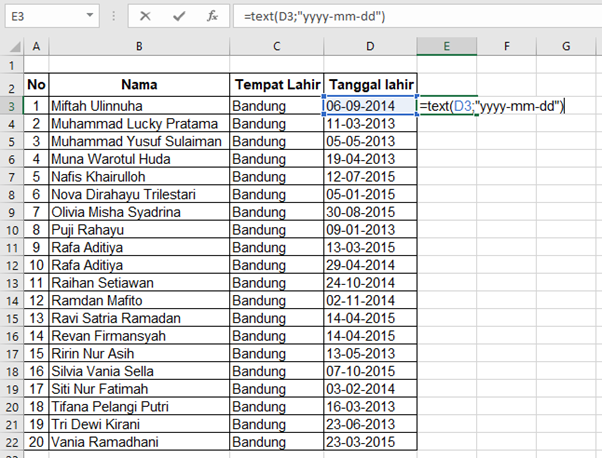This screenshot has width=602, height=458.
Task: Select row 22 header
Action: (12, 442)
